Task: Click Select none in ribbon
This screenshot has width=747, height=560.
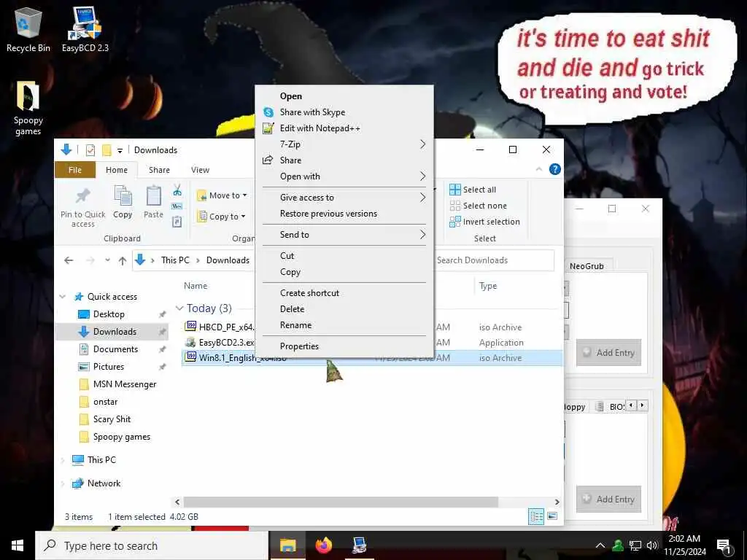Action: point(479,206)
